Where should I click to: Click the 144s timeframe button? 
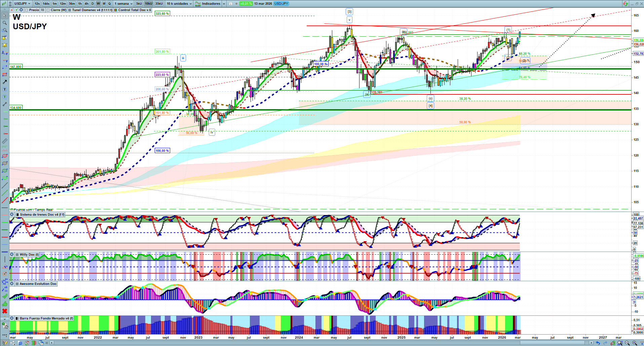[x=46, y=4]
